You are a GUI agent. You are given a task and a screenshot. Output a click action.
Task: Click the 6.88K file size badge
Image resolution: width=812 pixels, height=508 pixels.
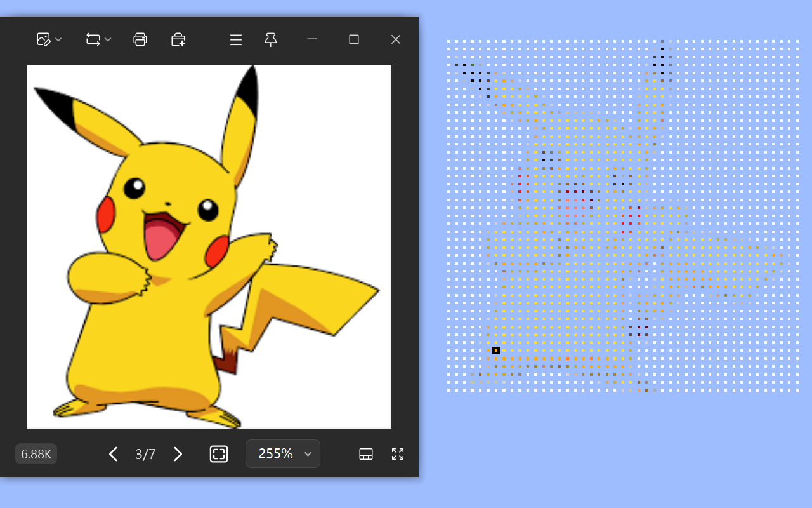(36, 454)
